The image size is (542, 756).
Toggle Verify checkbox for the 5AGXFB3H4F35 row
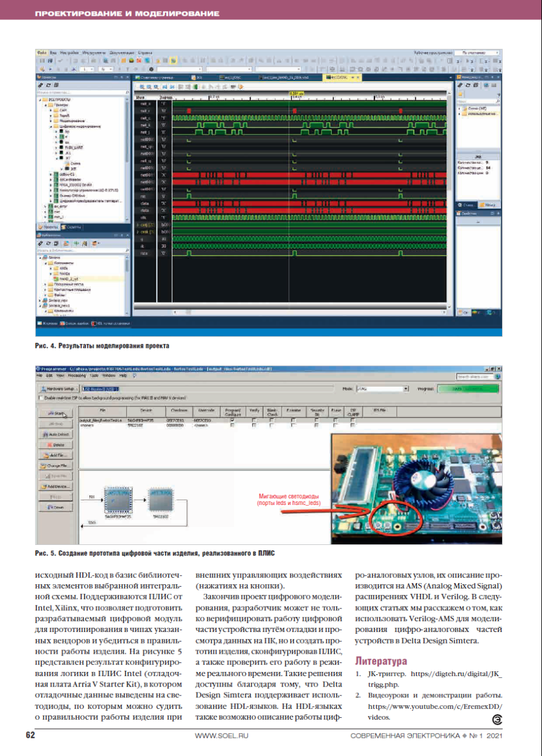(x=254, y=420)
